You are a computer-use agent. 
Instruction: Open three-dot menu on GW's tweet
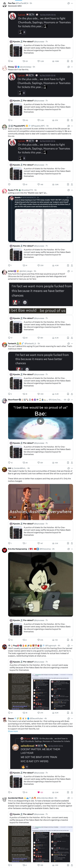pos(72,468)
